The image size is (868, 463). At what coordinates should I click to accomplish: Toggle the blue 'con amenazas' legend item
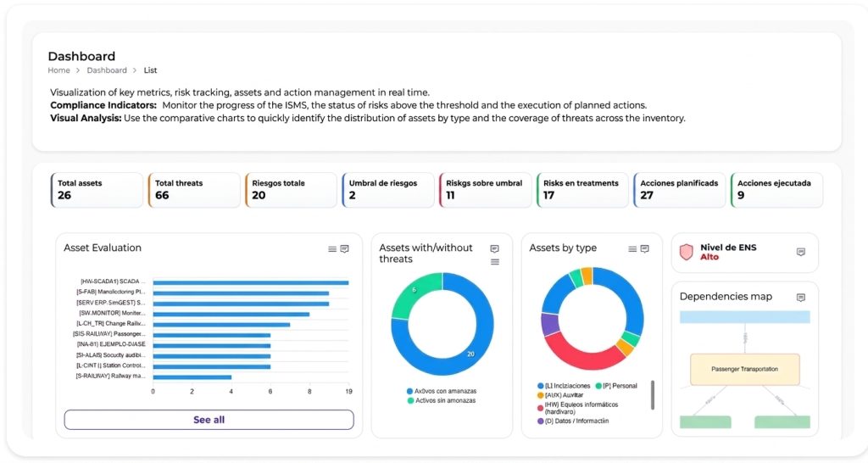pyautogui.click(x=441, y=391)
